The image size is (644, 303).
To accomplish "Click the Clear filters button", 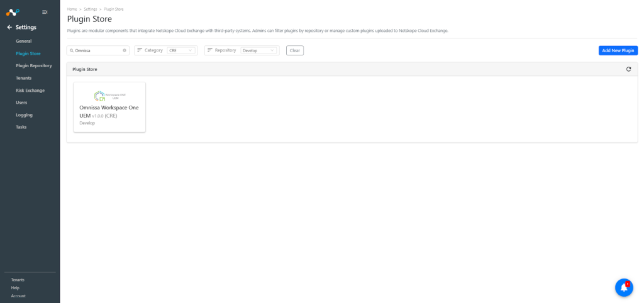I will [295, 50].
